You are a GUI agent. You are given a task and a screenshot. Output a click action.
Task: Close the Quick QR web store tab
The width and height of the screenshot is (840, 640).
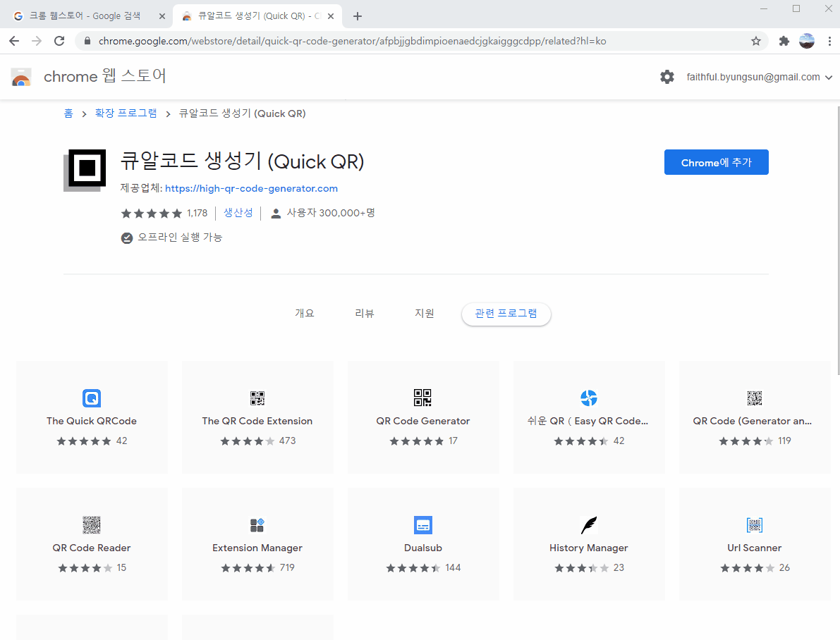pyautogui.click(x=331, y=16)
